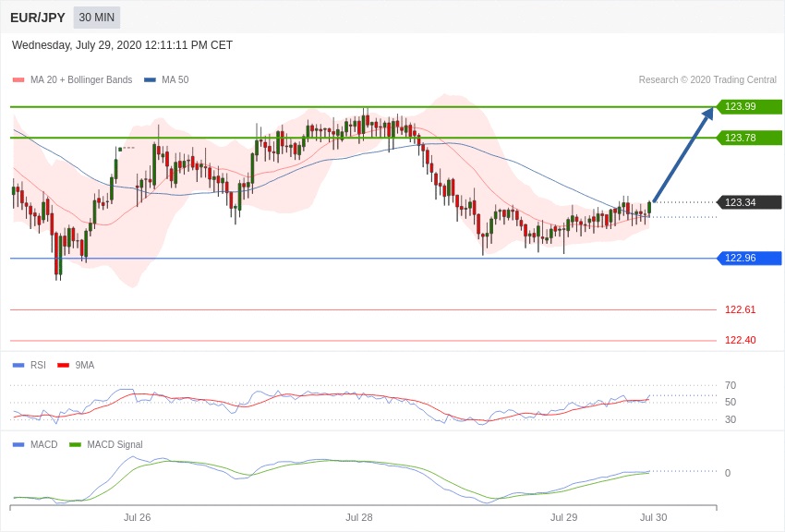Click the EUR/JPY pair title

tap(38, 18)
